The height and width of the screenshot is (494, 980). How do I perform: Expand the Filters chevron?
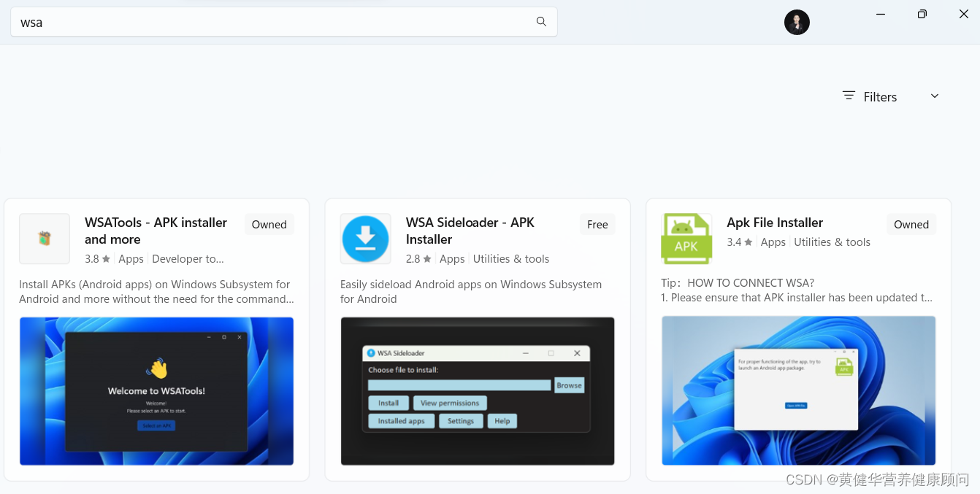[934, 96]
